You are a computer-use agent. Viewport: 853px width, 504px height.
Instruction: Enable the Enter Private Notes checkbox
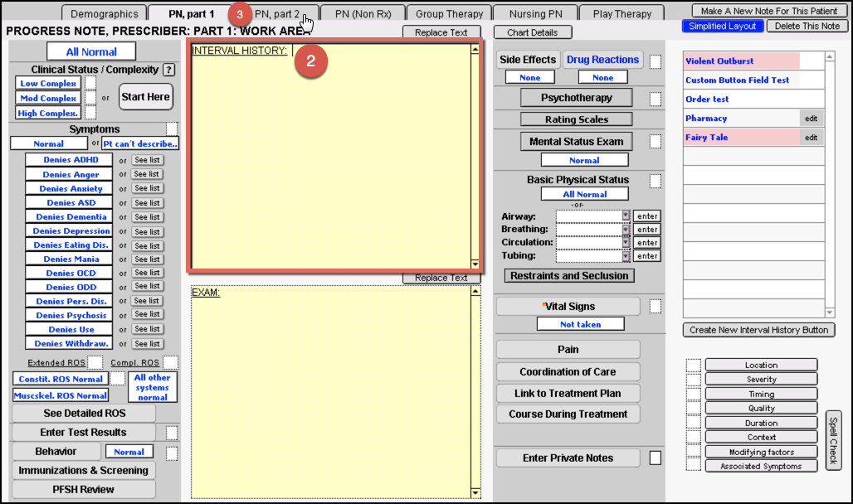656,458
